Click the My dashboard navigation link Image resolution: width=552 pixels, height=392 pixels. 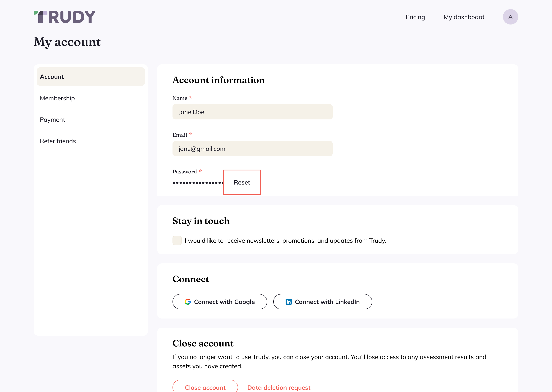pos(464,17)
